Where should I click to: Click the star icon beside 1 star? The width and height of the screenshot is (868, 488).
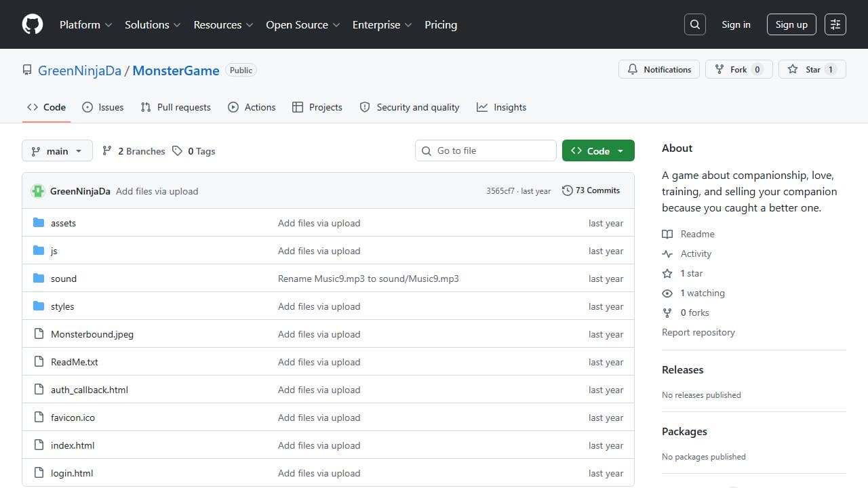667,273
